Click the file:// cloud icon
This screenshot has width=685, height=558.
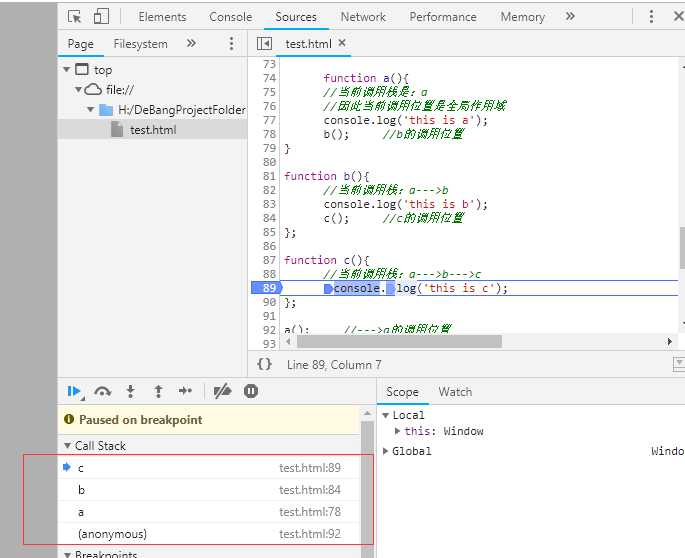click(93, 90)
